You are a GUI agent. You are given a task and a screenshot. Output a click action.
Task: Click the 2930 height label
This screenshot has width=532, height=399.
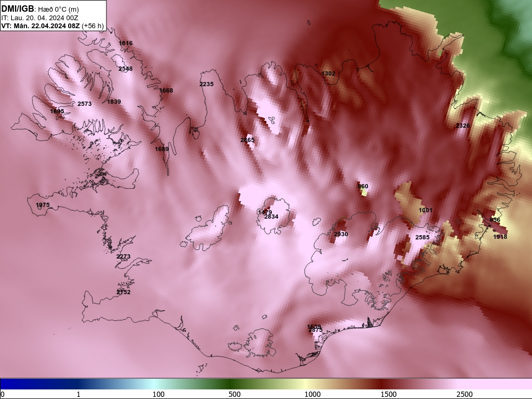point(341,234)
